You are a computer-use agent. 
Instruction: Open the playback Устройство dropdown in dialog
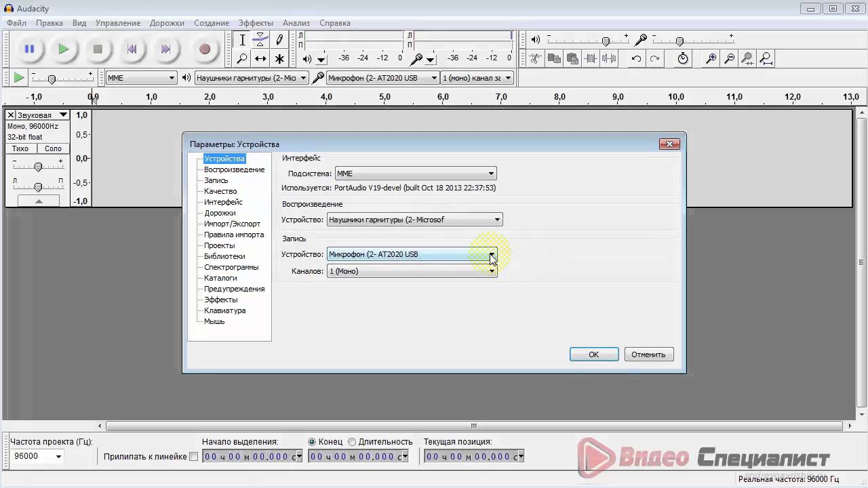pyautogui.click(x=414, y=220)
